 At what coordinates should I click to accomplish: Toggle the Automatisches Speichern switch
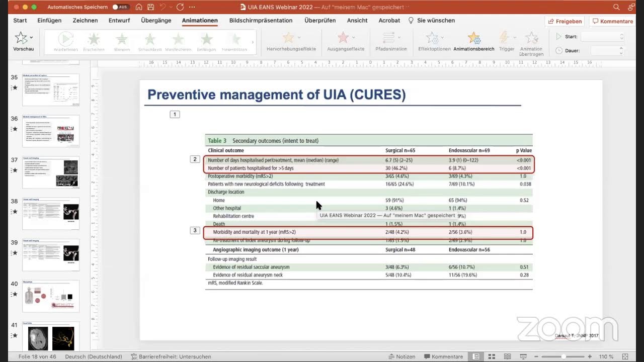(x=120, y=7)
